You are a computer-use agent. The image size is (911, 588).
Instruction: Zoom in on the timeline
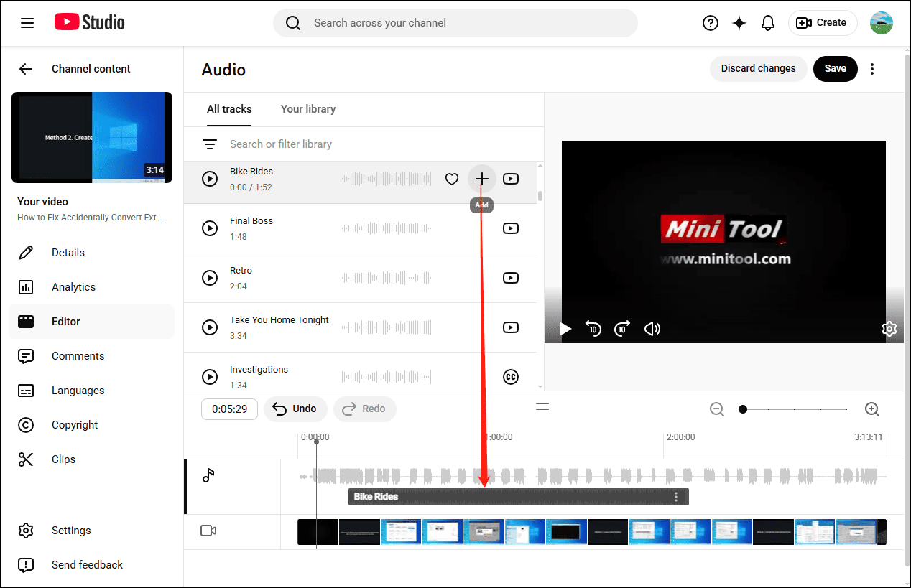[x=871, y=409]
